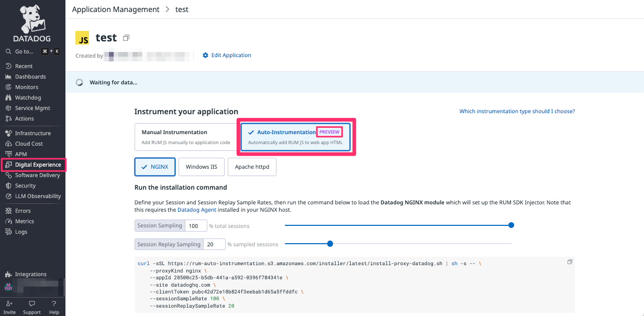This screenshot has height=316, width=644.
Task: Click the Integrations puzzle icon
Action: [x=8, y=274]
